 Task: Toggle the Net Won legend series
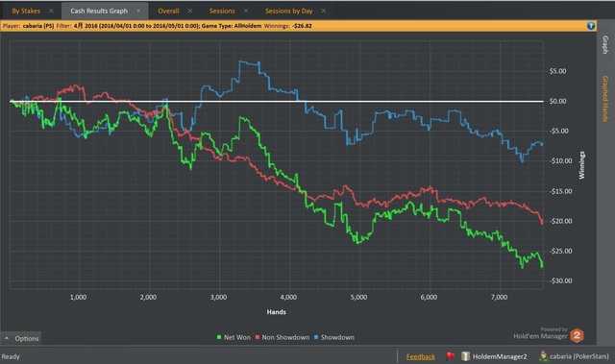pos(237,337)
